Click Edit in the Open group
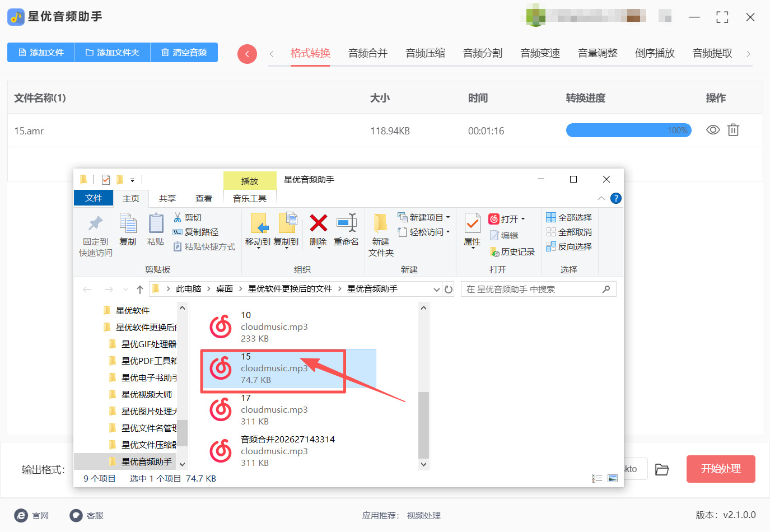Screen dimensions: 770x532 (x=504, y=235)
